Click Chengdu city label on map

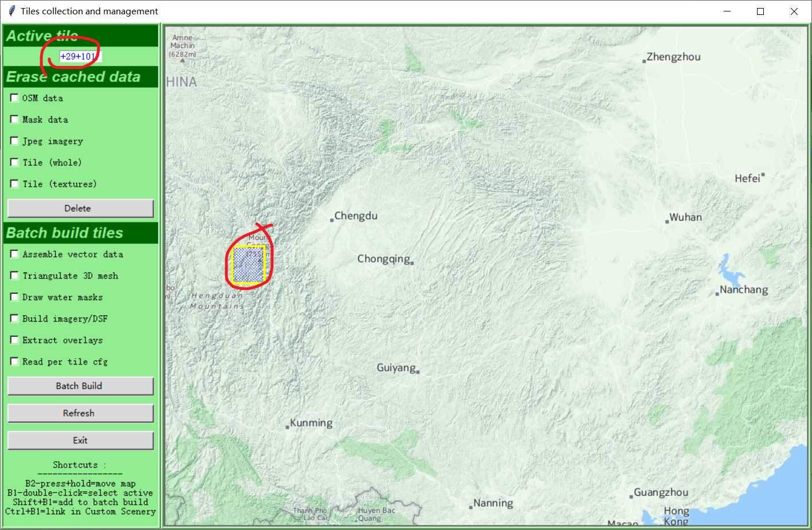click(x=355, y=216)
